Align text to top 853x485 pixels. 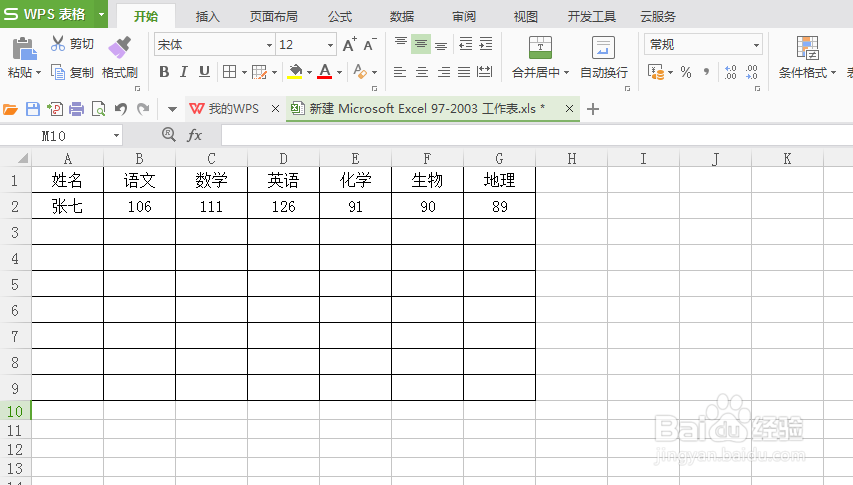pos(400,44)
